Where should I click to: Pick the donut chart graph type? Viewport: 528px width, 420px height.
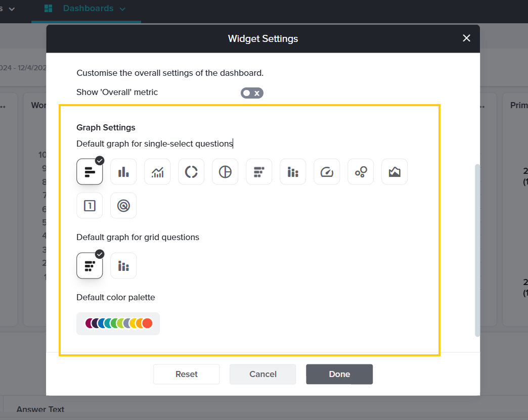click(x=191, y=172)
